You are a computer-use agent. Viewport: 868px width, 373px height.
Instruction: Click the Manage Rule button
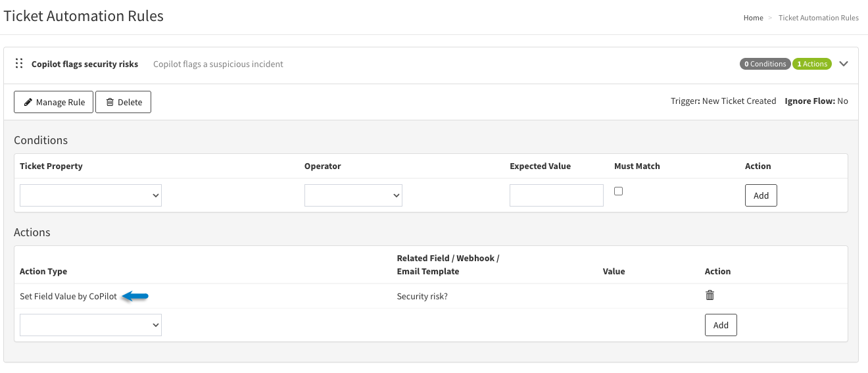[x=54, y=102]
